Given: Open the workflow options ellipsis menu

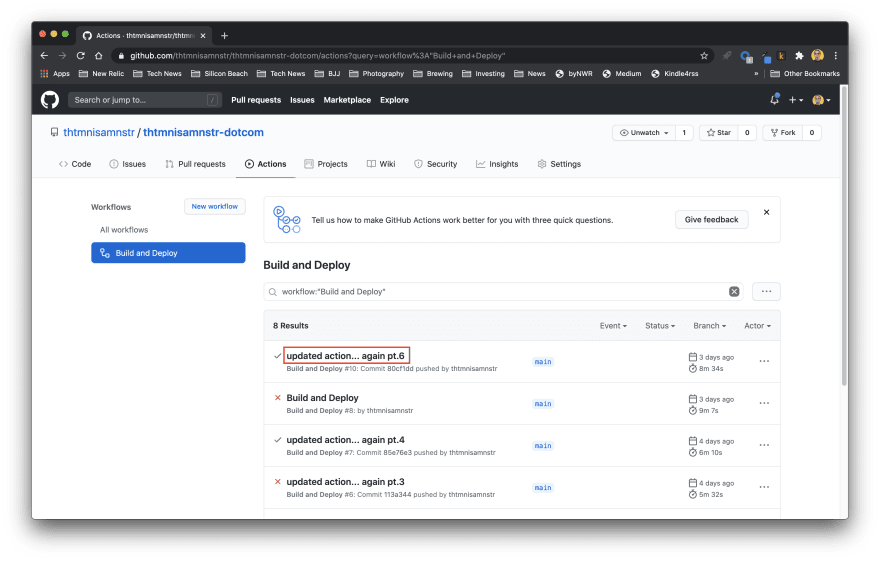Looking at the screenshot, I should pos(766,292).
